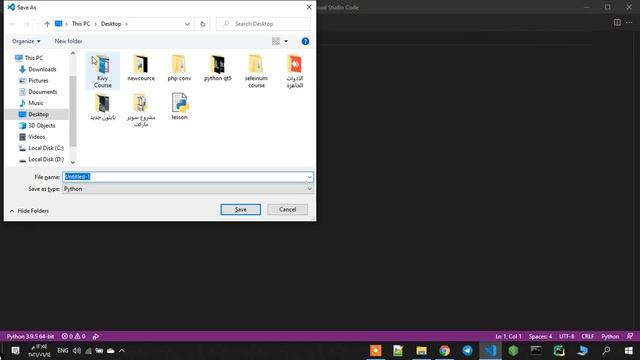Click the Search Desktop box
The height and width of the screenshot is (360, 640).
click(x=263, y=24)
